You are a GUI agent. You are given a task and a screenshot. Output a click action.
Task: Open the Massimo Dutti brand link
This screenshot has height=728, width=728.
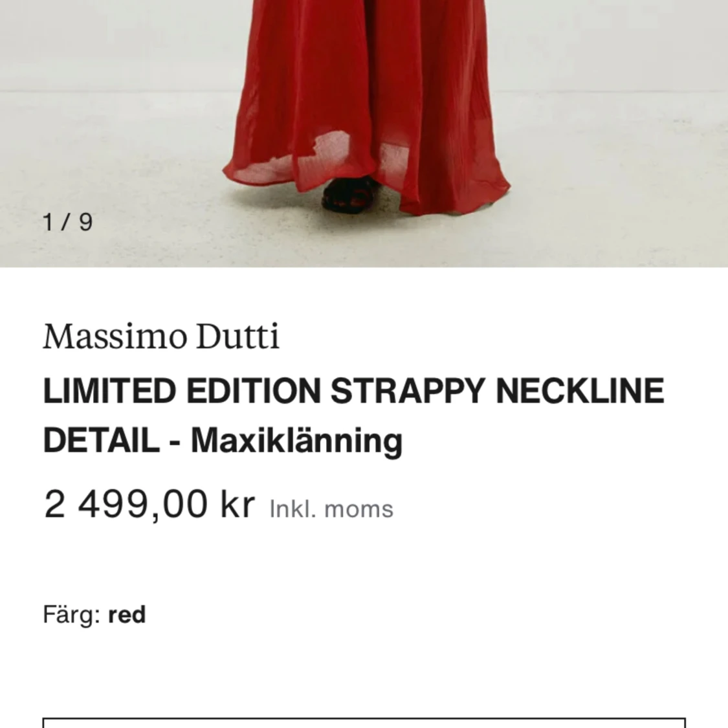point(161,336)
